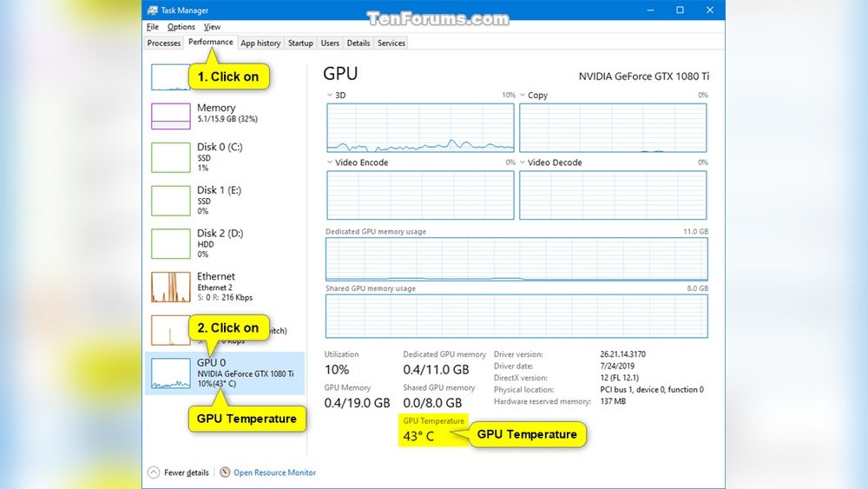Click the Task Manager title bar icon
This screenshot has width=868, height=489.
(x=153, y=10)
